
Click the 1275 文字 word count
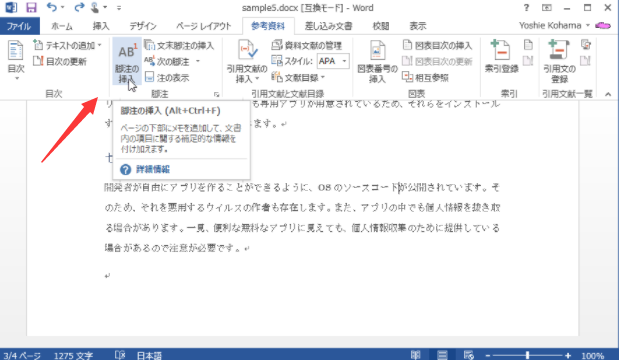click(73, 355)
